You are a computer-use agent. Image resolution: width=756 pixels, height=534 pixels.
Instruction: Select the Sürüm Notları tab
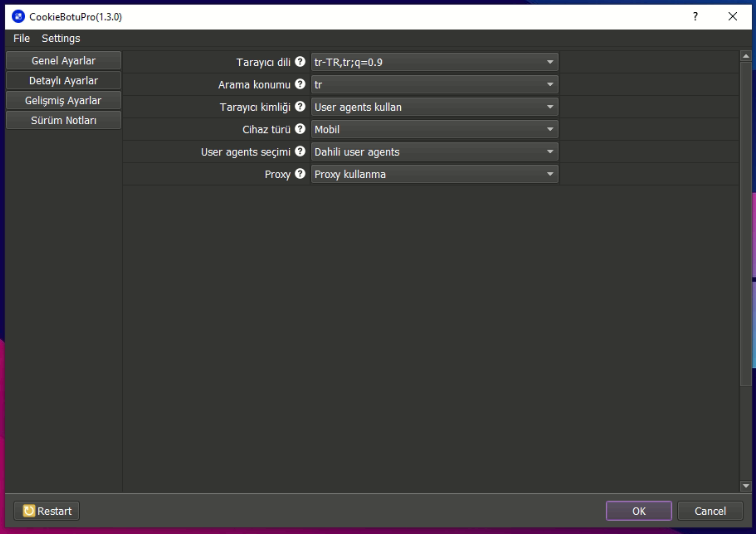(x=63, y=120)
